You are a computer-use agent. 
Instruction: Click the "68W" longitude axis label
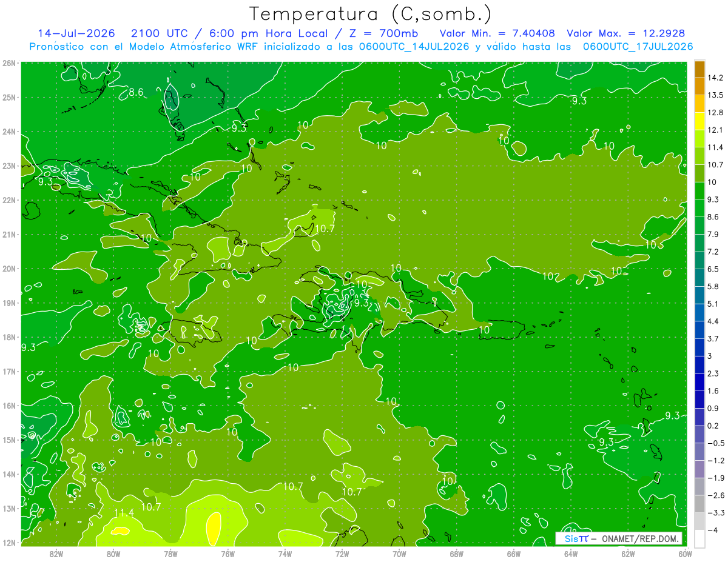(x=456, y=554)
